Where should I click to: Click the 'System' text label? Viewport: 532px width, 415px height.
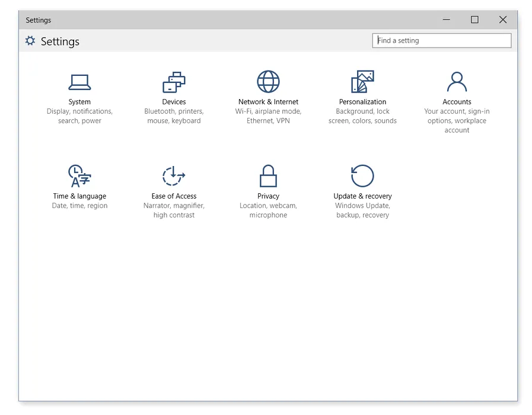[x=79, y=102]
